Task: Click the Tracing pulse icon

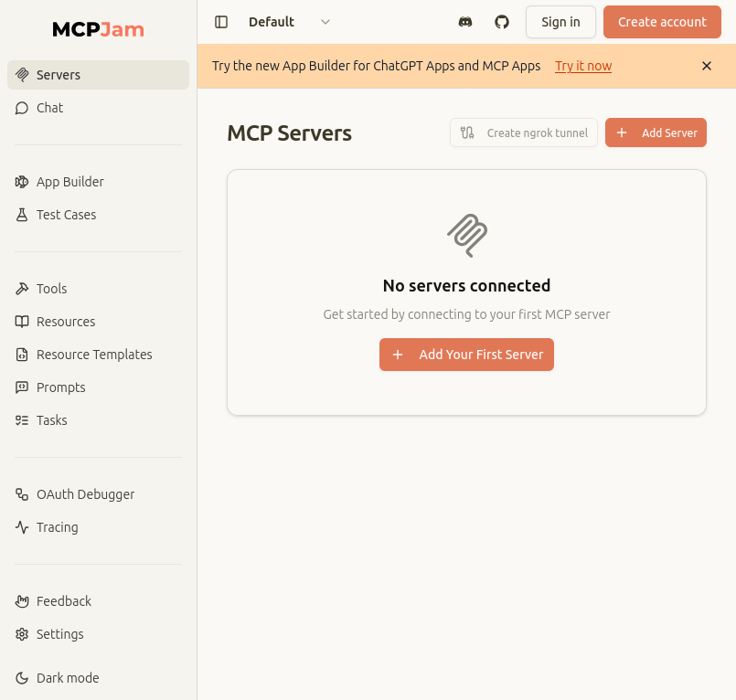Action: [x=22, y=527]
